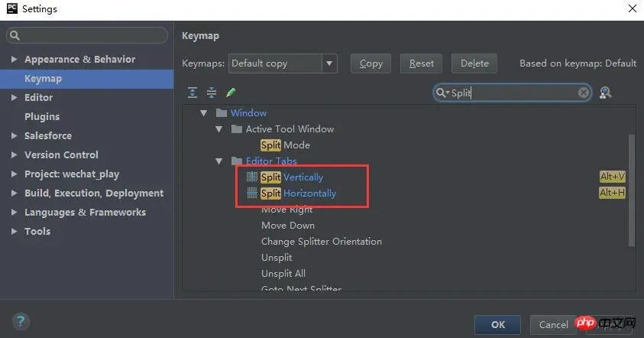Image resolution: width=644 pixels, height=338 pixels.
Task: Expand the Salesforce settings category
Action: click(14, 135)
